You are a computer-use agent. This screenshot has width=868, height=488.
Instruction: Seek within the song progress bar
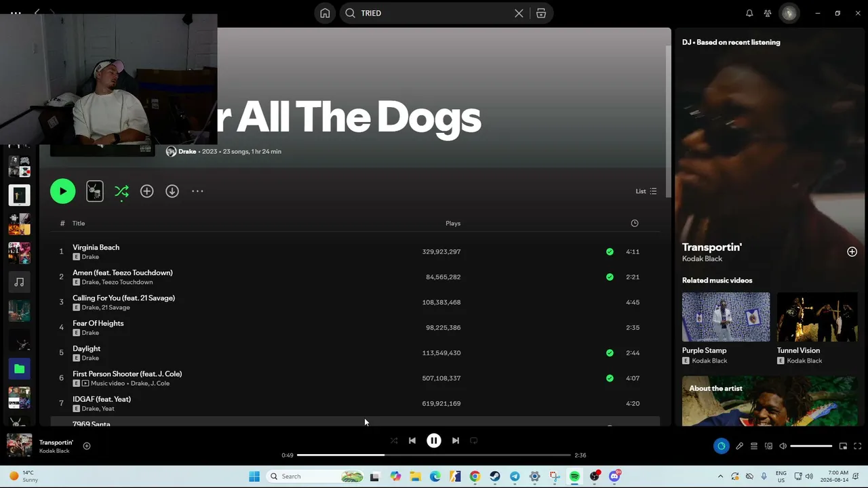(x=434, y=455)
